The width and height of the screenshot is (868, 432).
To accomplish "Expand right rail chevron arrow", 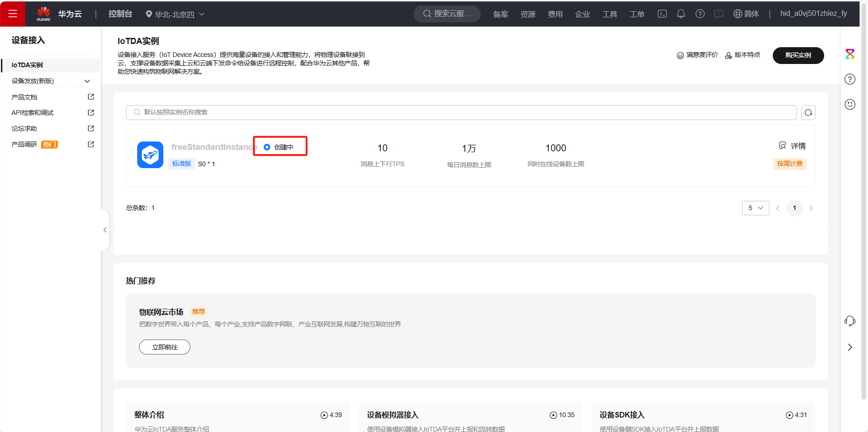I will (x=850, y=347).
